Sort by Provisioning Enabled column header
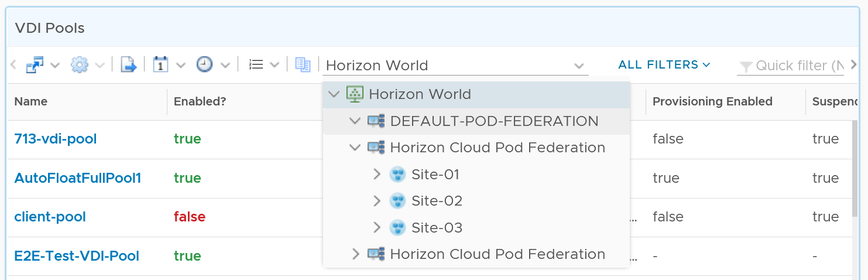Viewport: 868px width, 280px height. 712,101
